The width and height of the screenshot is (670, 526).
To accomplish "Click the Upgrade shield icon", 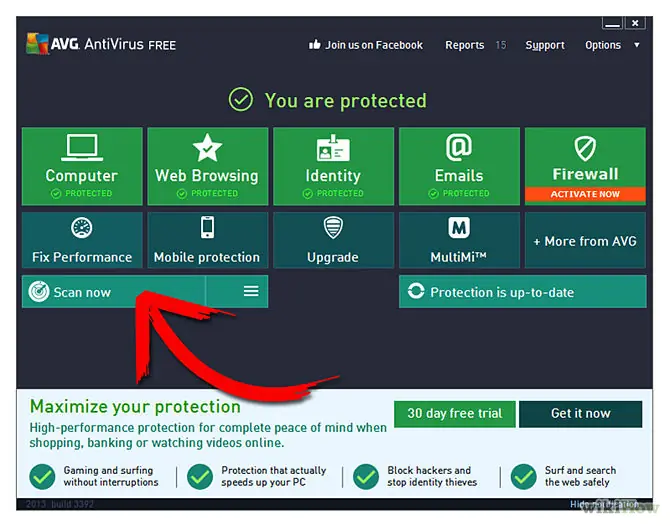I will coord(333,227).
